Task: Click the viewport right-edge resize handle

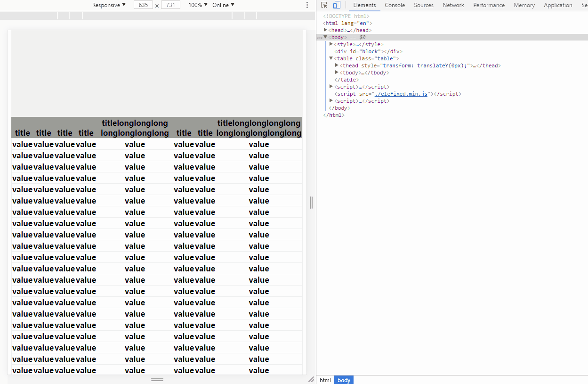Action: click(311, 203)
